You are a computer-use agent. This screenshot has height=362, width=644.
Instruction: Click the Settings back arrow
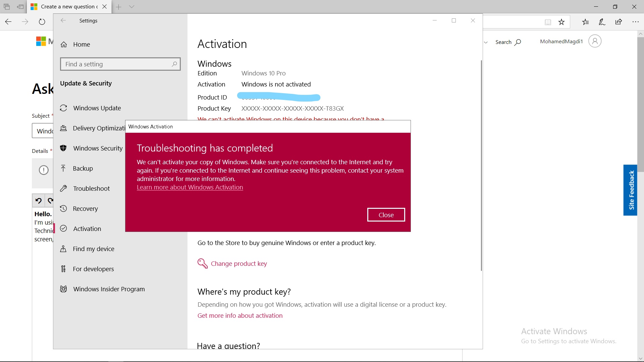[x=63, y=20]
